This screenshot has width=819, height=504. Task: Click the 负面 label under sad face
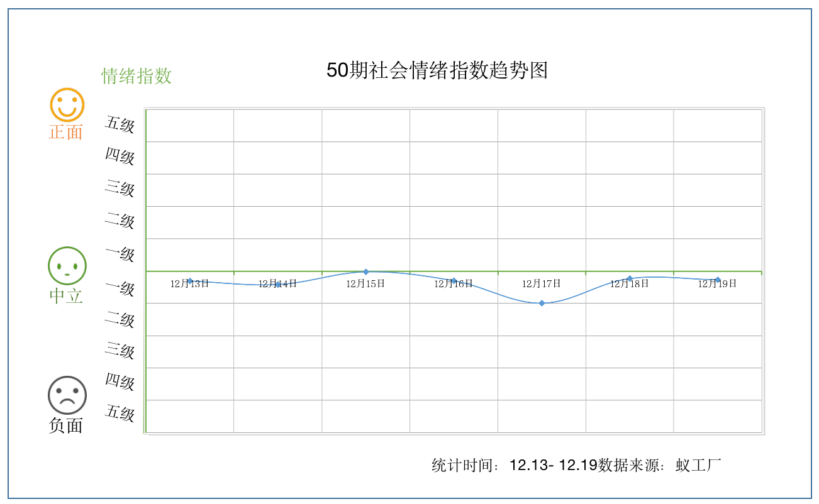tap(66, 425)
